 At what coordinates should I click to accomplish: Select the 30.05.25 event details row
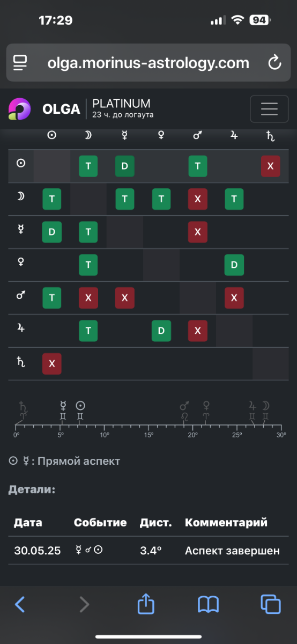(x=148, y=551)
